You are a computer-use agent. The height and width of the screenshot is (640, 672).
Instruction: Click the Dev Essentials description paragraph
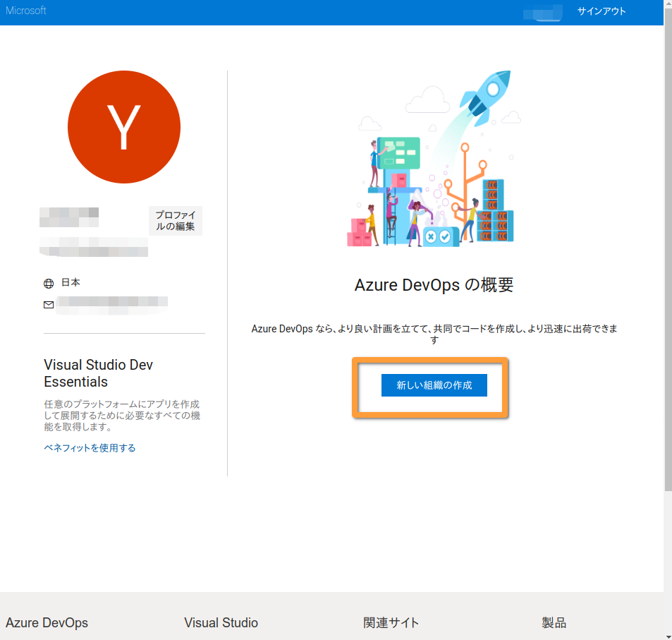coord(122,415)
